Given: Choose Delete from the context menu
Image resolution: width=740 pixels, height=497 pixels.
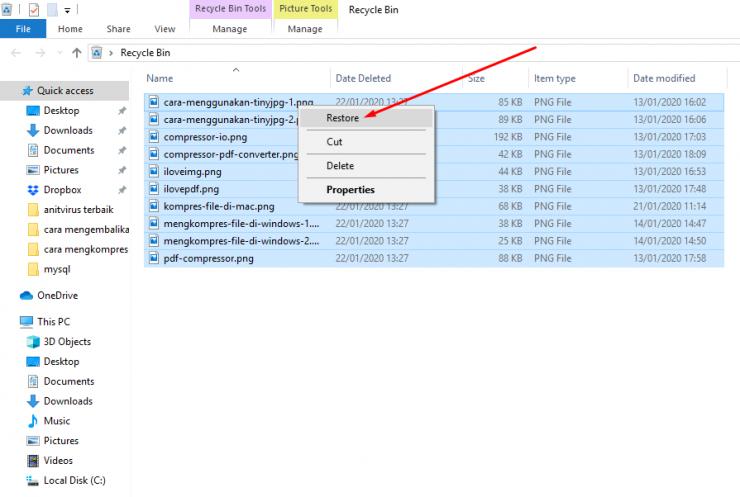Looking at the screenshot, I should [x=367, y=166].
